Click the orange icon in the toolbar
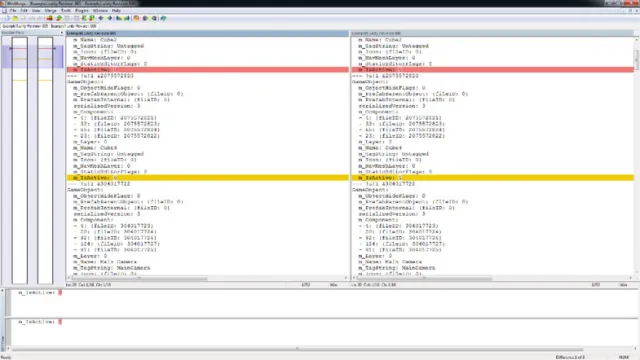Image resolution: width=640 pixels, height=360 pixels. (x=136, y=18)
